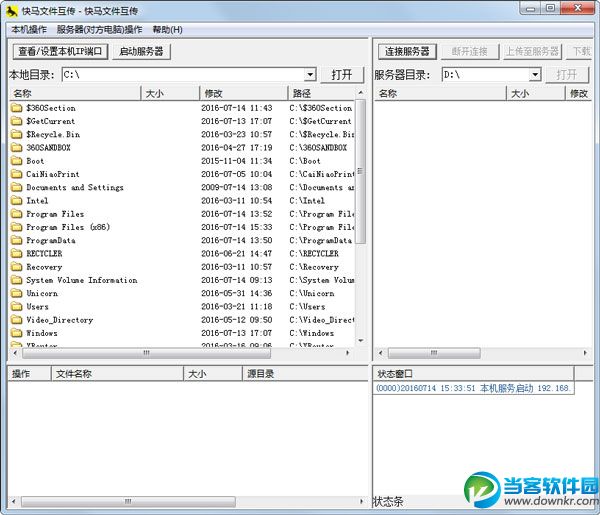Click server list 名称 column header

440,93
